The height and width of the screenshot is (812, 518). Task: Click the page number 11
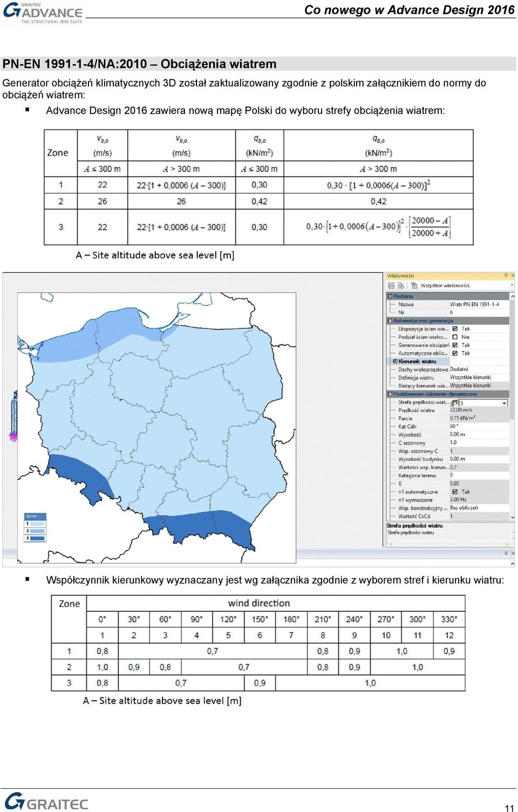(509, 808)
